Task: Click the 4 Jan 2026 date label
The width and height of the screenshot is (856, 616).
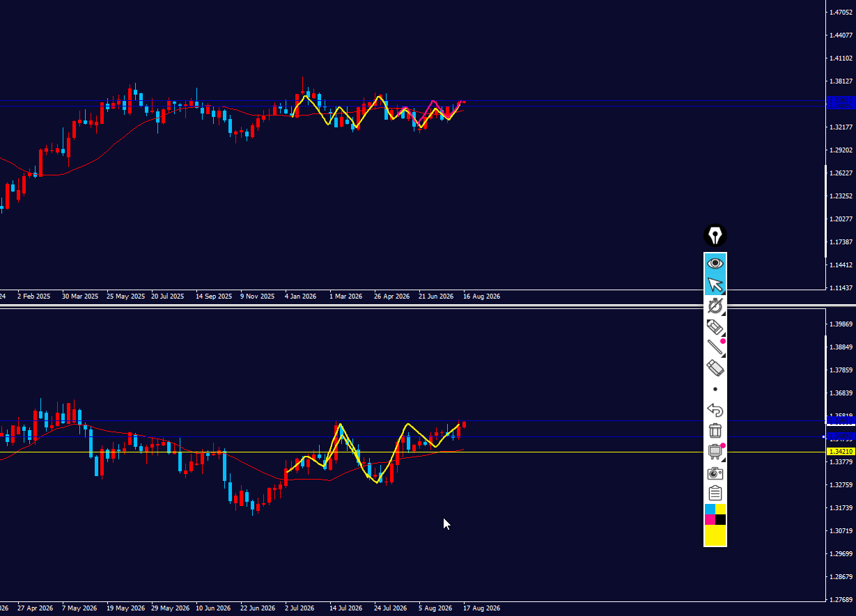Action: 301,296
